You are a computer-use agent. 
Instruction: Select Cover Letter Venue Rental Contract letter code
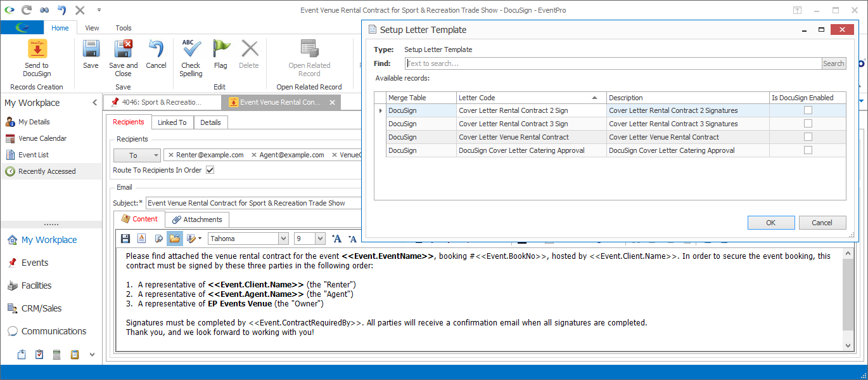pyautogui.click(x=514, y=137)
